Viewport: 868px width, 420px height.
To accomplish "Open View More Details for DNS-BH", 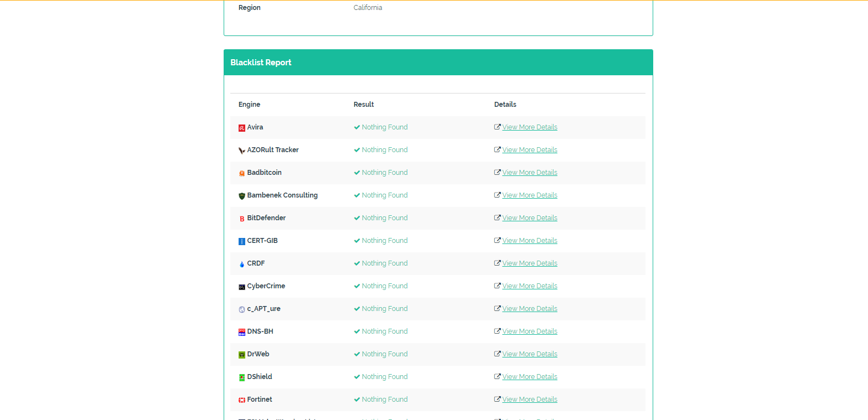I will [530, 331].
